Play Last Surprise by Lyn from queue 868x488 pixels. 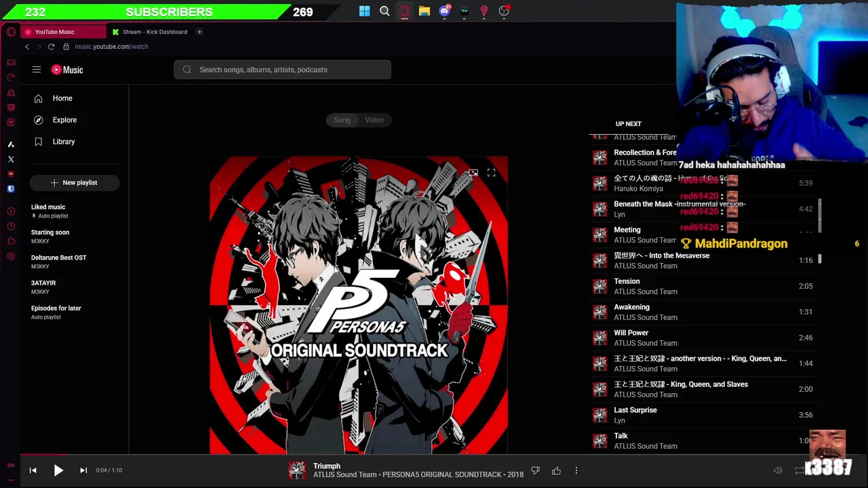[x=704, y=415]
